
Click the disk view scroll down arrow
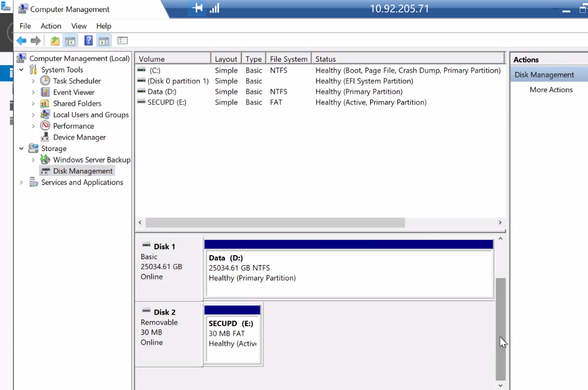tap(501, 385)
